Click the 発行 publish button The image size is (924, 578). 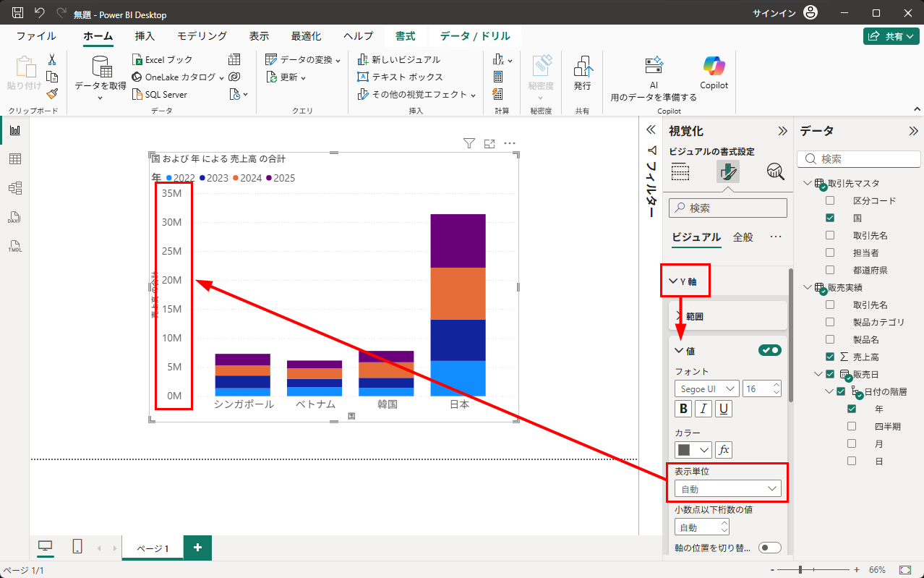(582, 74)
